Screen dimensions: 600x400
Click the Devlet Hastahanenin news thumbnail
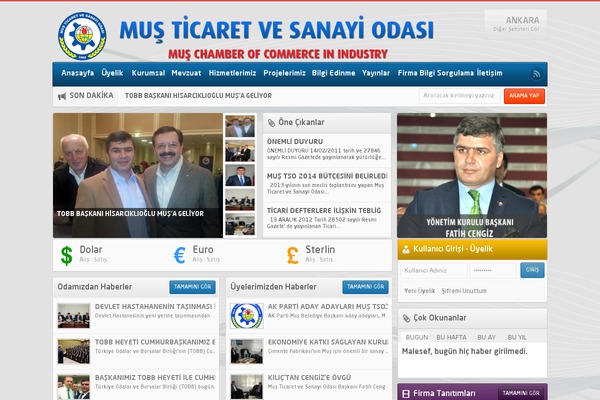pos(74,316)
